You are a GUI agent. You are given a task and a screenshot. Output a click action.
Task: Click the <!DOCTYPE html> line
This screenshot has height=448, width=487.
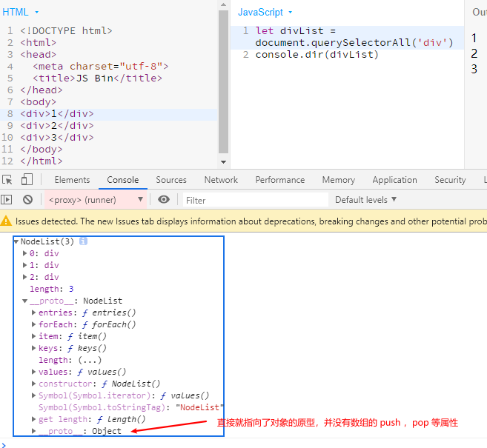tap(66, 30)
